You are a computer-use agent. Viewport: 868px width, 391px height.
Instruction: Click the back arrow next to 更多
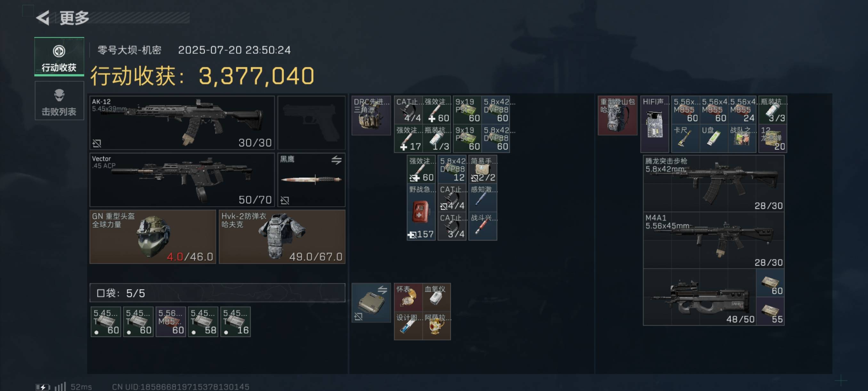point(43,18)
